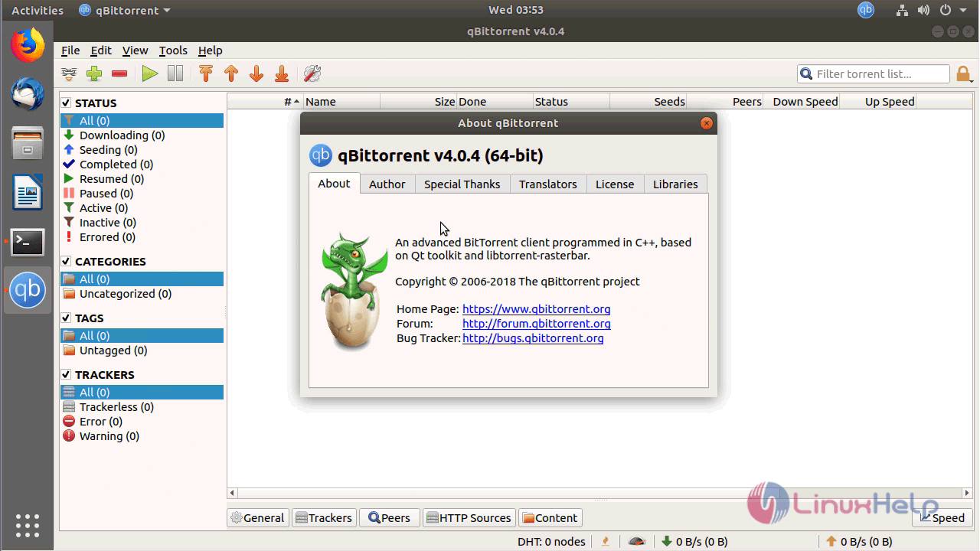Image resolution: width=980 pixels, height=551 pixels.
Task: Toggle the TAGS filter checkbox
Action: pos(66,318)
